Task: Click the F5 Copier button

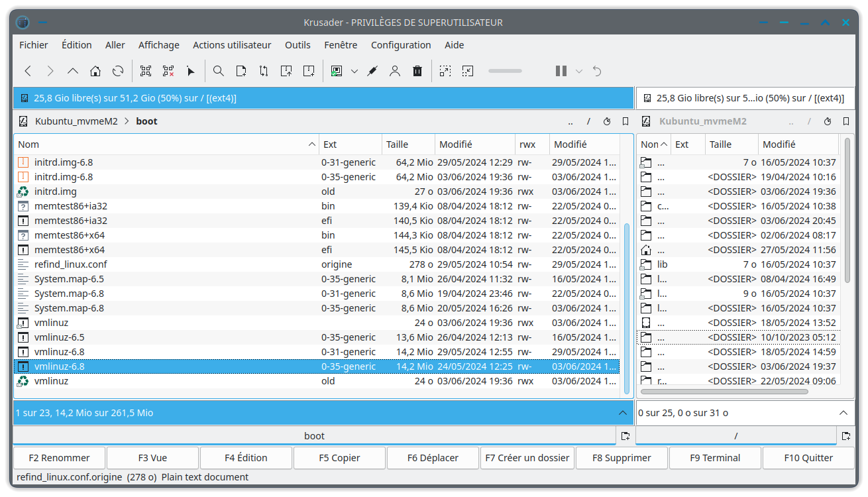Action: click(339, 458)
